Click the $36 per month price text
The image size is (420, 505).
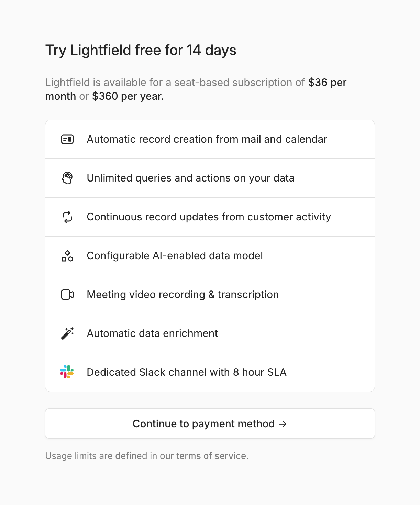pyautogui.click(x=327, y=83)
